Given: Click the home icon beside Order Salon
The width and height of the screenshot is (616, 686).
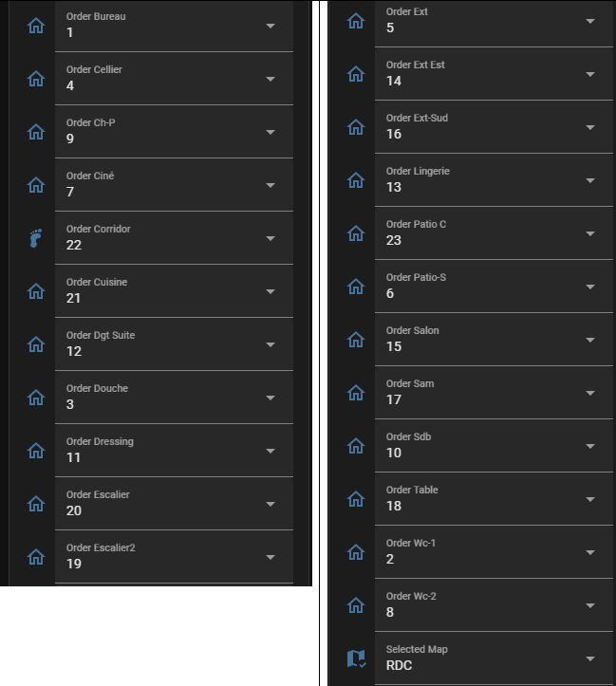Looking at the screenshot, I should coord(356,340).
